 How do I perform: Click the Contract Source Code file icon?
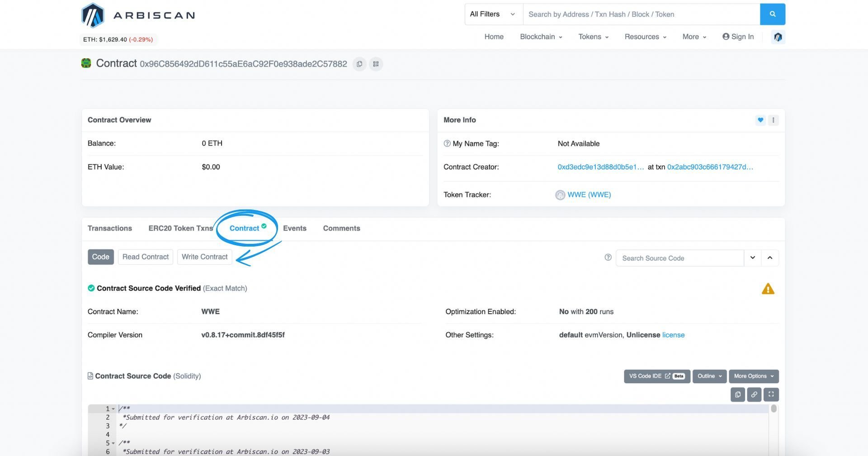(90, 376)
